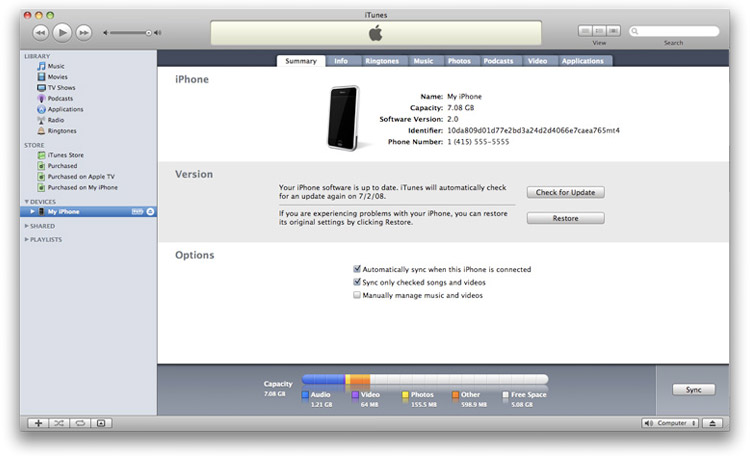Click the Free Space legend swatch
Screen dimensions: 750x456
click(506, 395)
